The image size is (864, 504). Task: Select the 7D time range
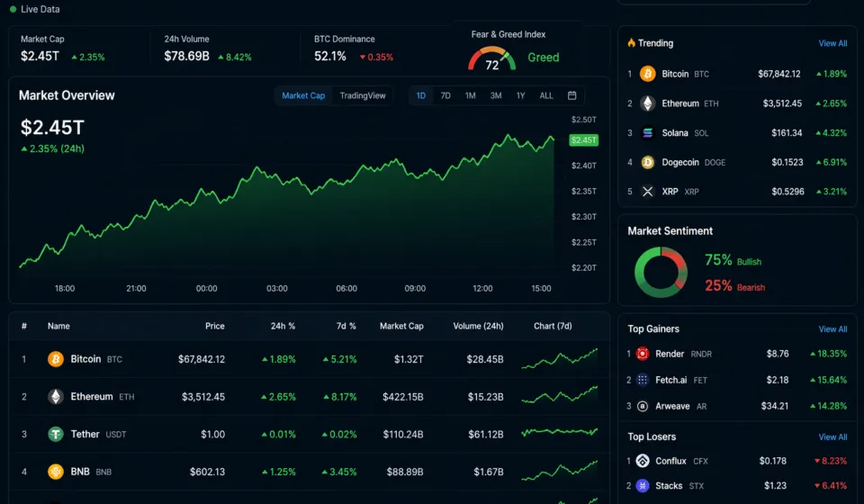(x=445, y=95)
